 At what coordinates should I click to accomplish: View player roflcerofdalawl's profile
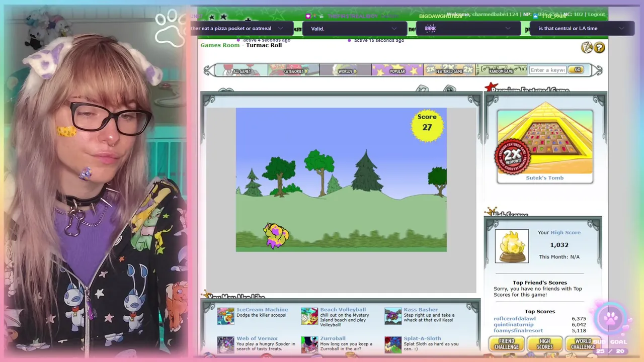click(x=515, y=319)
